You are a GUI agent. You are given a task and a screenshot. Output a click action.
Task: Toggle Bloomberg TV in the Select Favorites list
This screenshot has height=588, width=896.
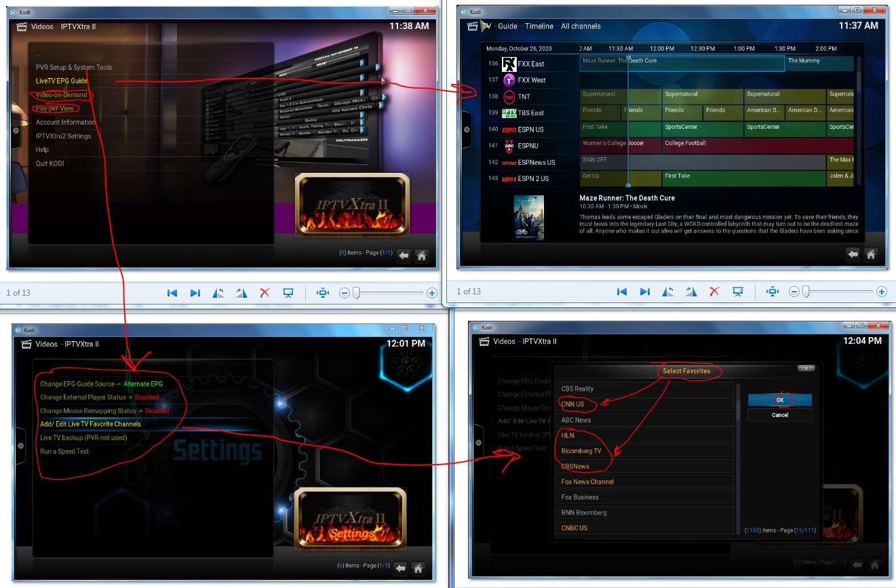click(645, 451)
